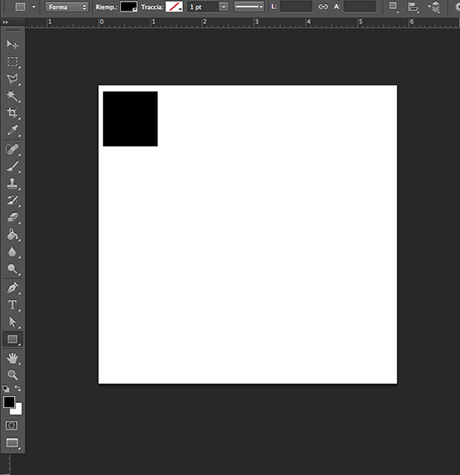Expand the toolbar with double-arrow
Screen dimensions: 460x475
coord(5,22)
